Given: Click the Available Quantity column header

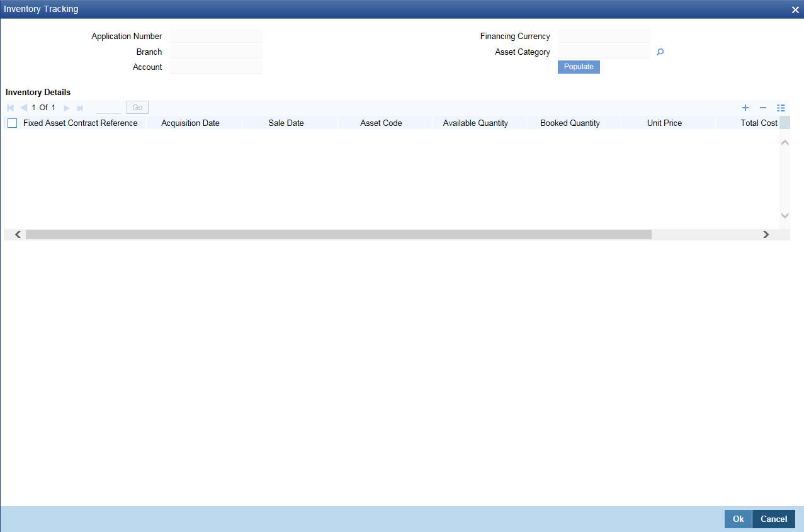Looking at the screenshot, I should click(x=475, y=123).
